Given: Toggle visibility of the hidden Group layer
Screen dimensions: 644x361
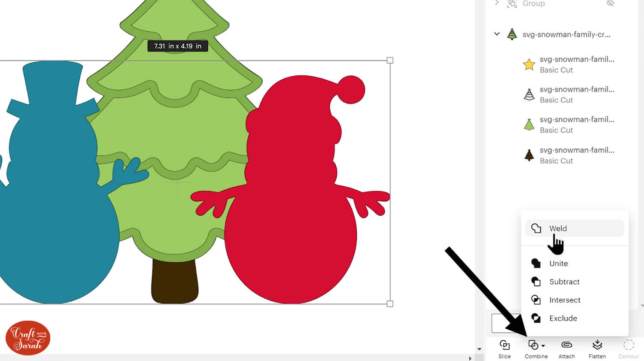Looking at the screenshot, I should pyautogui.click(x=610, y=3).
